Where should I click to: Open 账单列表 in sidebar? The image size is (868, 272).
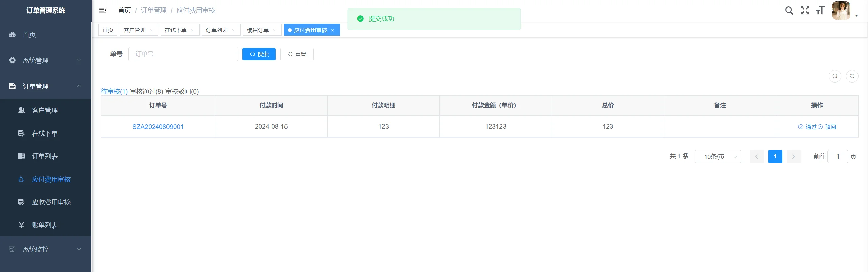pos(45,225)
